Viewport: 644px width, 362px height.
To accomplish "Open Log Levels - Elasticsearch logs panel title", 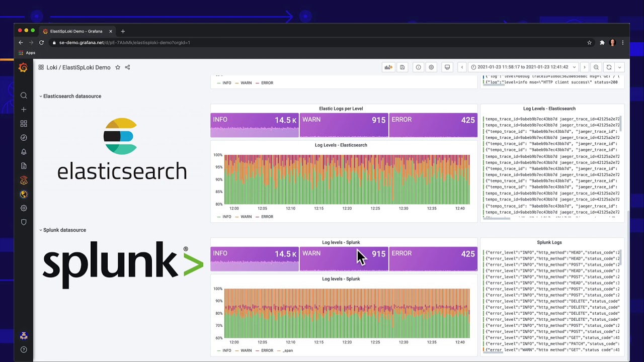I will click(549, 109).
